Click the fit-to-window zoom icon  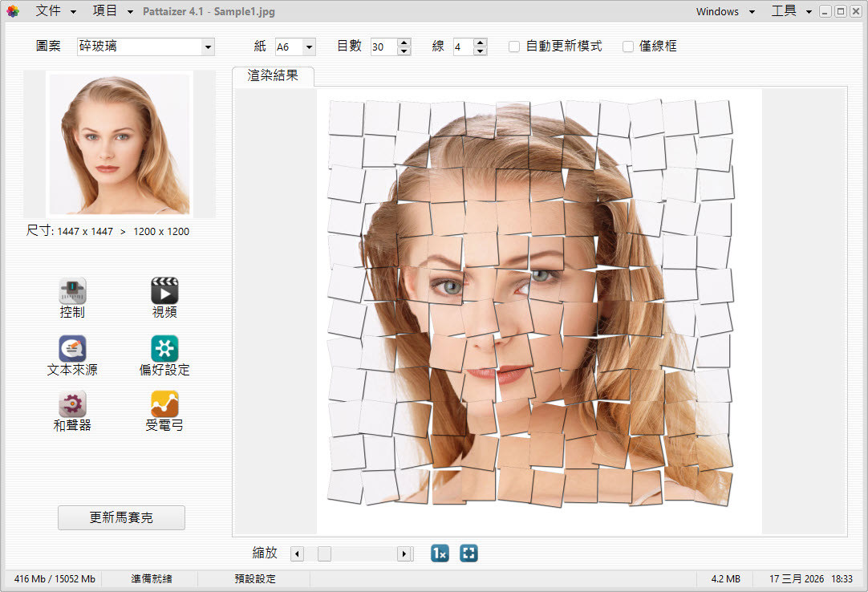(x=468, y=553)
